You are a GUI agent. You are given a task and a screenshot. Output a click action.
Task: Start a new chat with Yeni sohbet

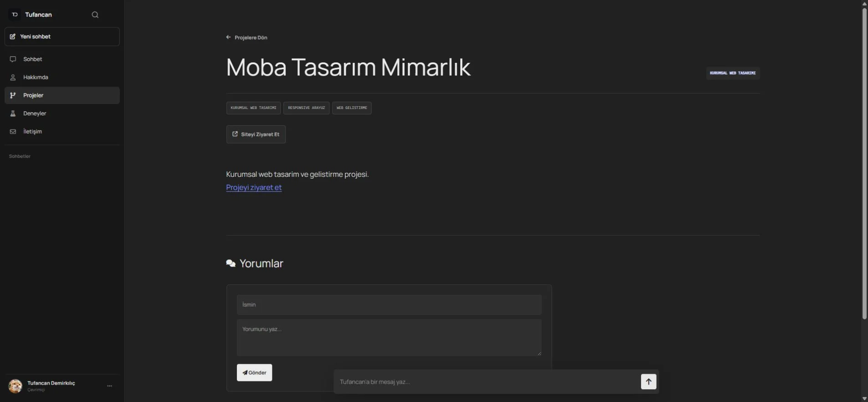tap(62, 36)
